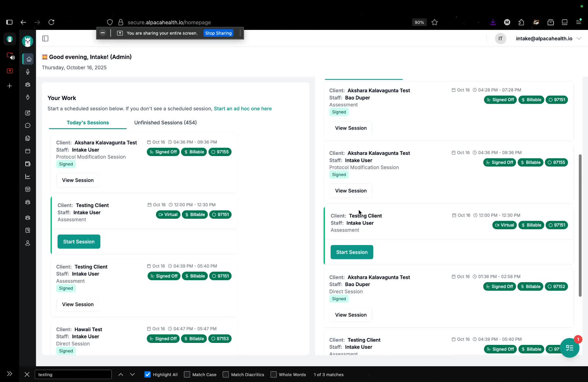Enable Whole Words checkbox
Viewport: 588px width, 382px height.
point(273,374)
